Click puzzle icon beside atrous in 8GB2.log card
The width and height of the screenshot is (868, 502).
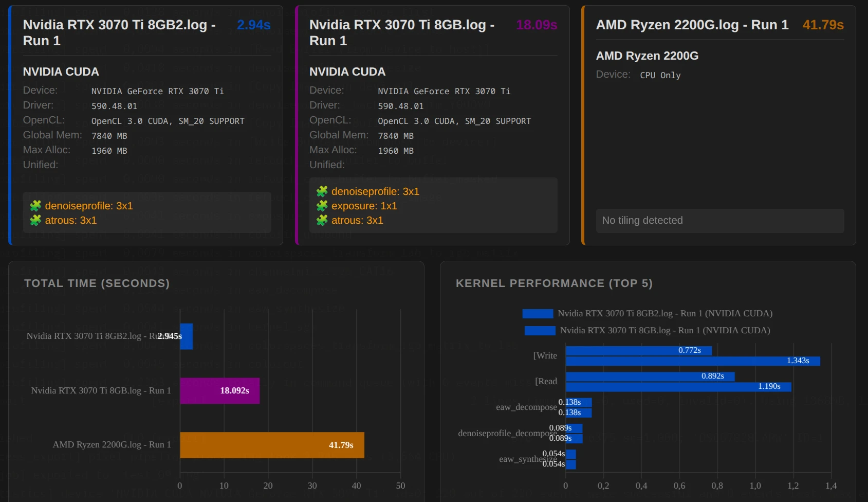coord(35,220)
